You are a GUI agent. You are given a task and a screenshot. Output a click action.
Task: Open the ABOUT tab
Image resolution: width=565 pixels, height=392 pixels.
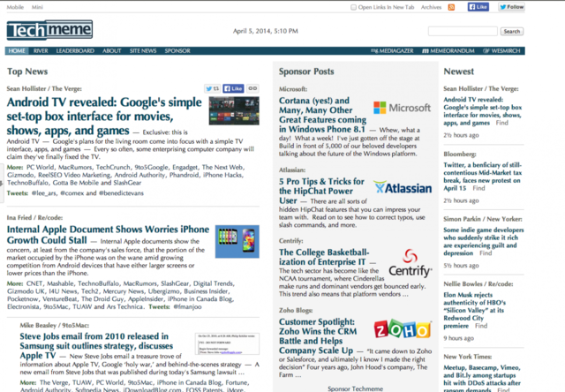[x=112, y=51]
